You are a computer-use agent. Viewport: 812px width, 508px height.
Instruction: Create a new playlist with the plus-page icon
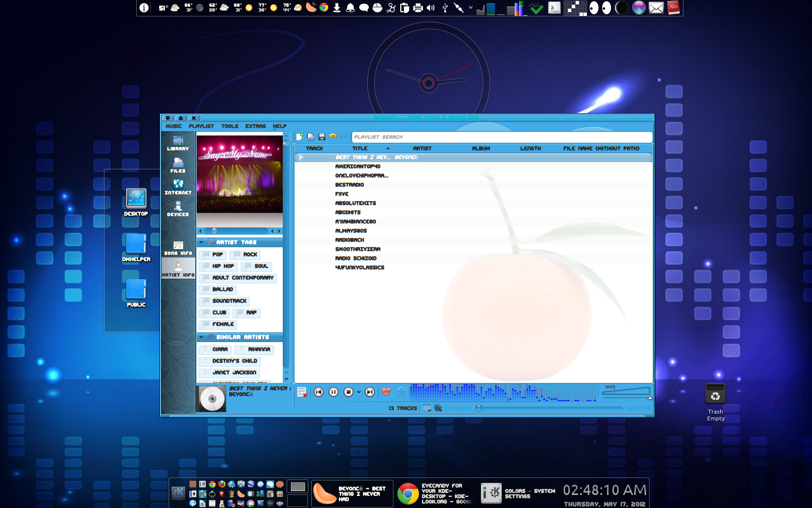click(x=300, y=137)
